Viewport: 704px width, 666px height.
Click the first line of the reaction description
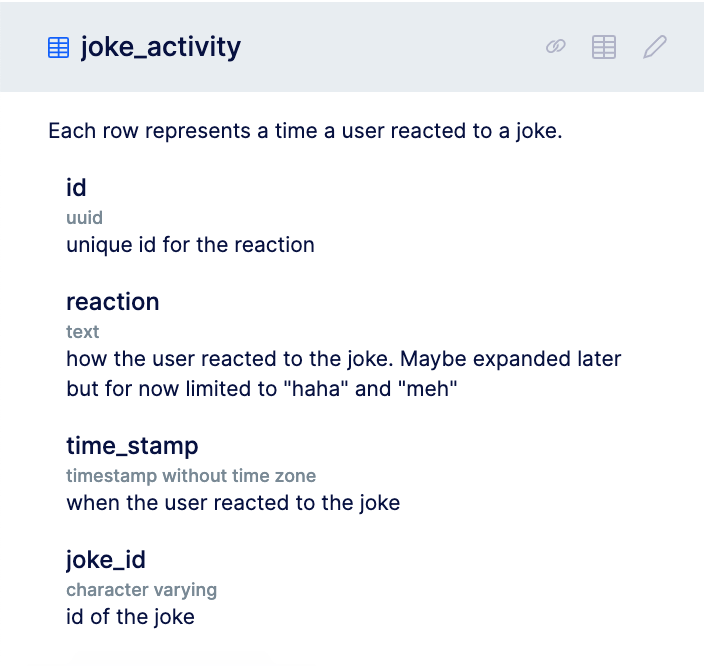(x=343, y=358)
